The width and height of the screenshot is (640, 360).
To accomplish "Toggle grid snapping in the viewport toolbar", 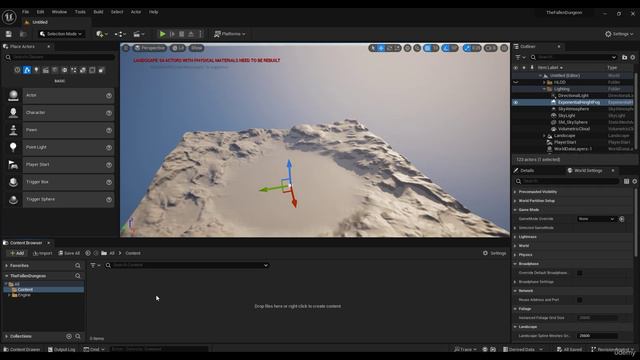I will pos(427,48).
